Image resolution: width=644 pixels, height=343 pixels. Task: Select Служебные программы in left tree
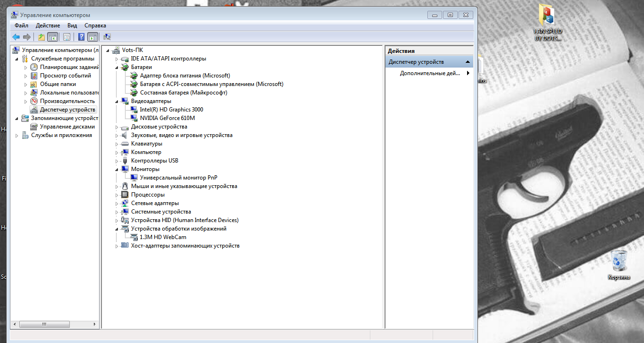coord(63,59)
